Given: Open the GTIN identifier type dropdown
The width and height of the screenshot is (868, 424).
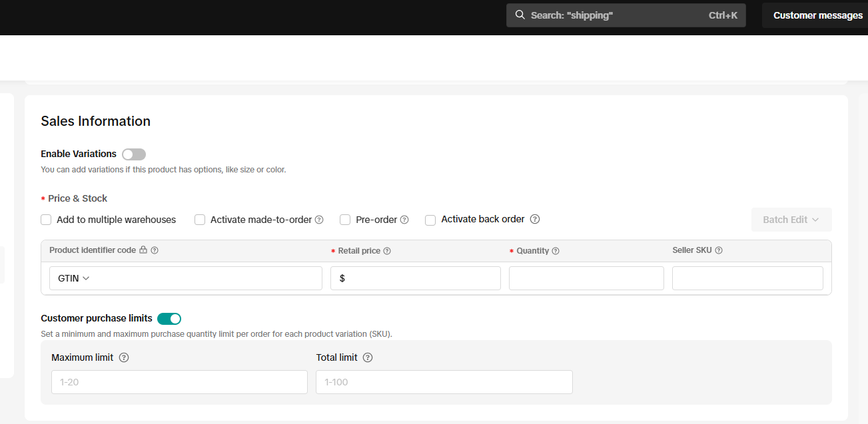Looking at the screenshot, I should (74, 278).
